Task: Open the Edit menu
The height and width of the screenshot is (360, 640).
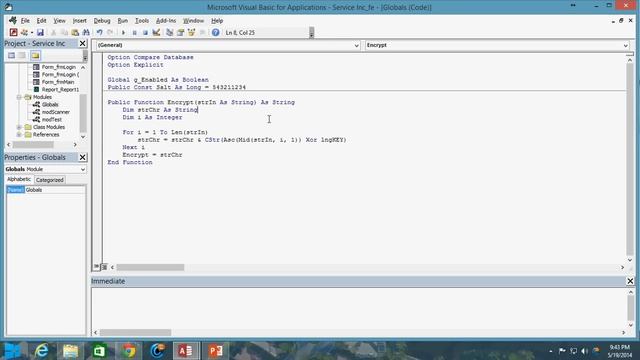Action: click(41, 20)
